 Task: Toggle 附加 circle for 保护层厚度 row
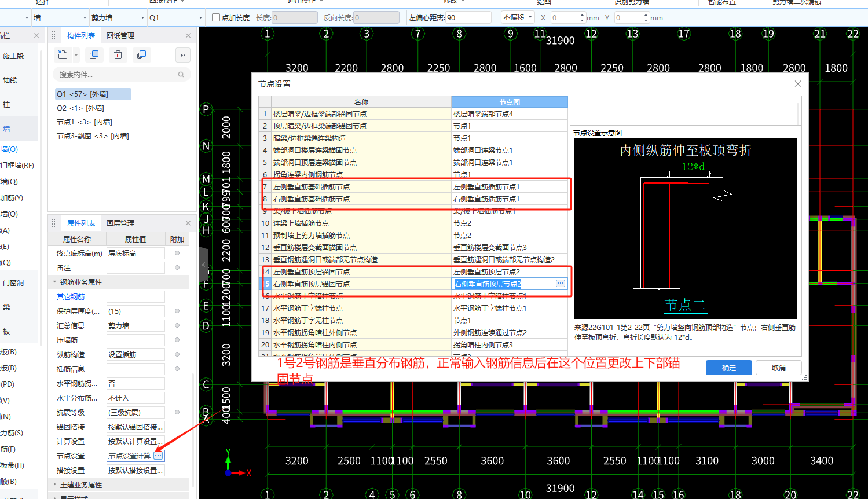point(177,311)
